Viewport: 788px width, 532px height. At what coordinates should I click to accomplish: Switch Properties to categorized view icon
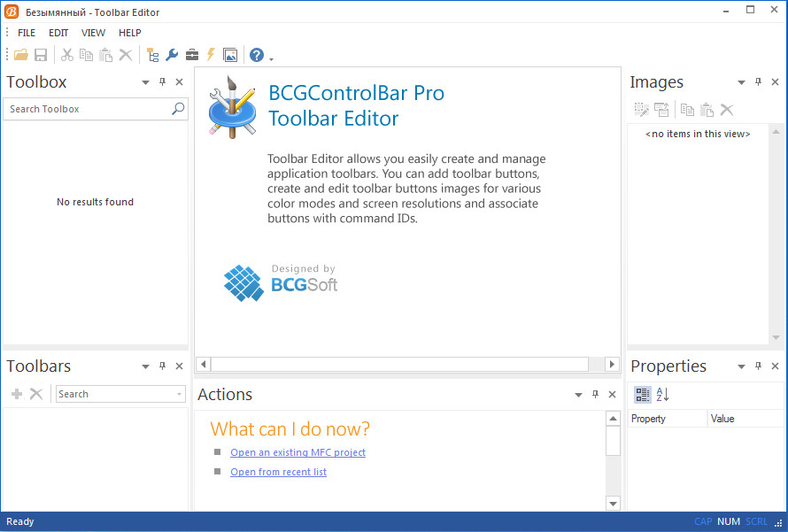[642, 395]
